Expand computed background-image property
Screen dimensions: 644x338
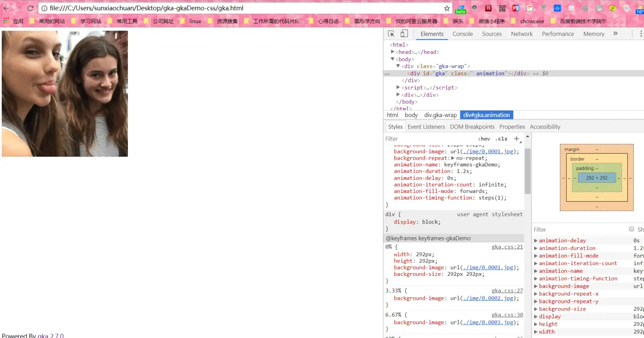click(536, 286)
